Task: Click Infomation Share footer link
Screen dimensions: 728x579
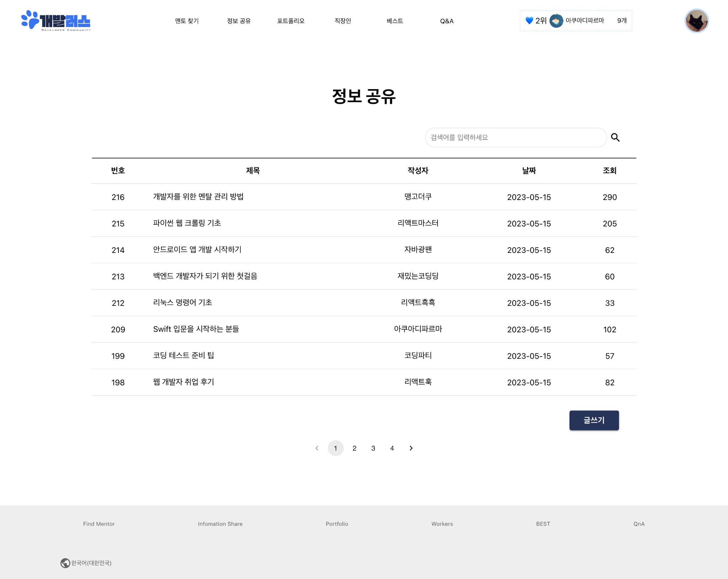Action: click(220, 524)
